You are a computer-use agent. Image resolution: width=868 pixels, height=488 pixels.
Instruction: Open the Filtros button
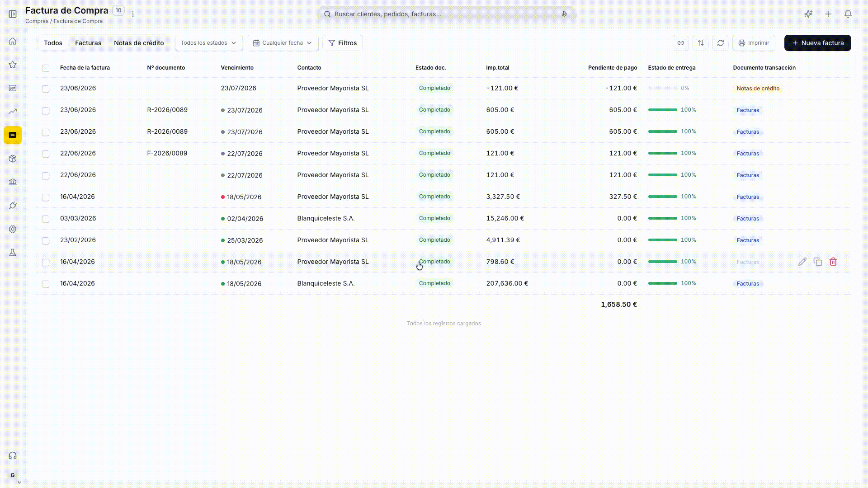click(343, 43)
